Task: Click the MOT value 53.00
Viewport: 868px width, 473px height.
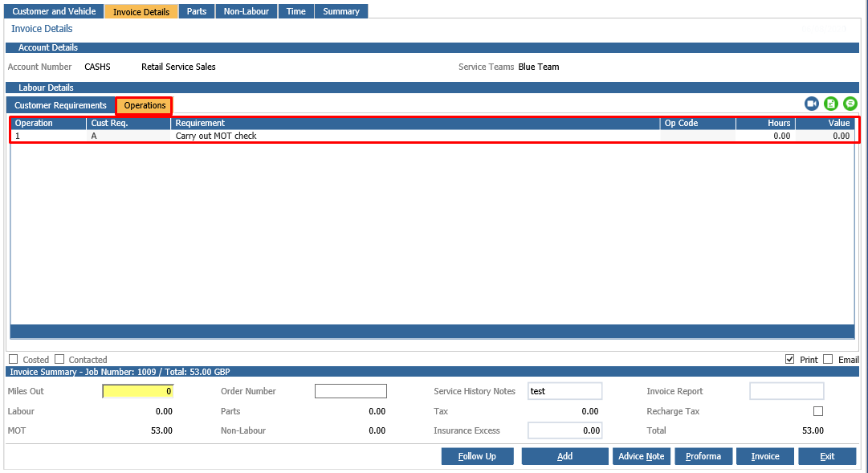Action: 161,430
